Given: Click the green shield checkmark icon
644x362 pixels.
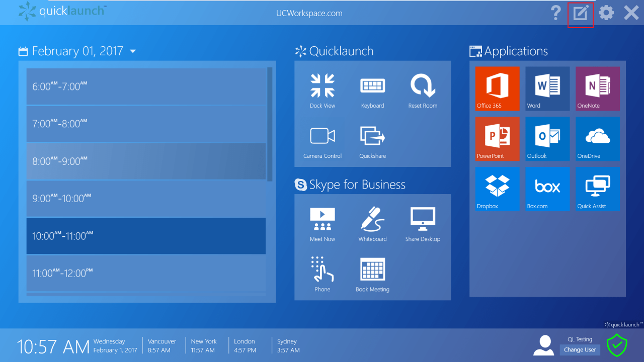Looking at the screenshot, I should (x=617, y=345).
